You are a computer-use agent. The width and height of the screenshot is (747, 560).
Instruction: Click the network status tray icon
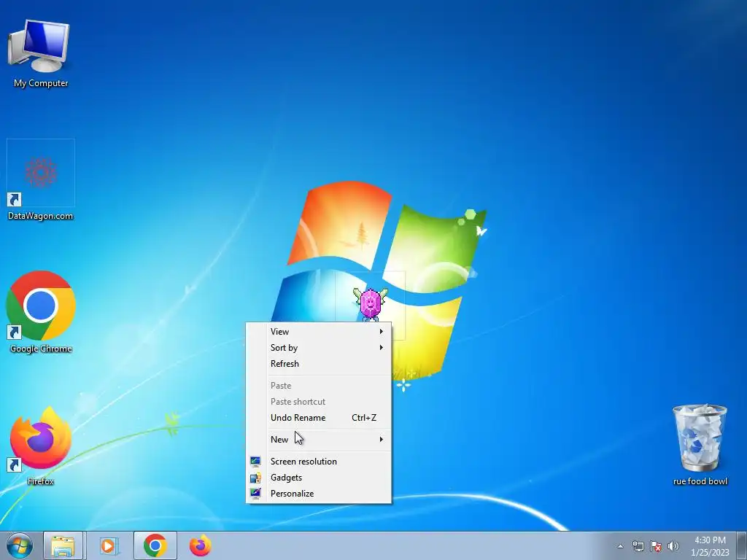(638, 546)
